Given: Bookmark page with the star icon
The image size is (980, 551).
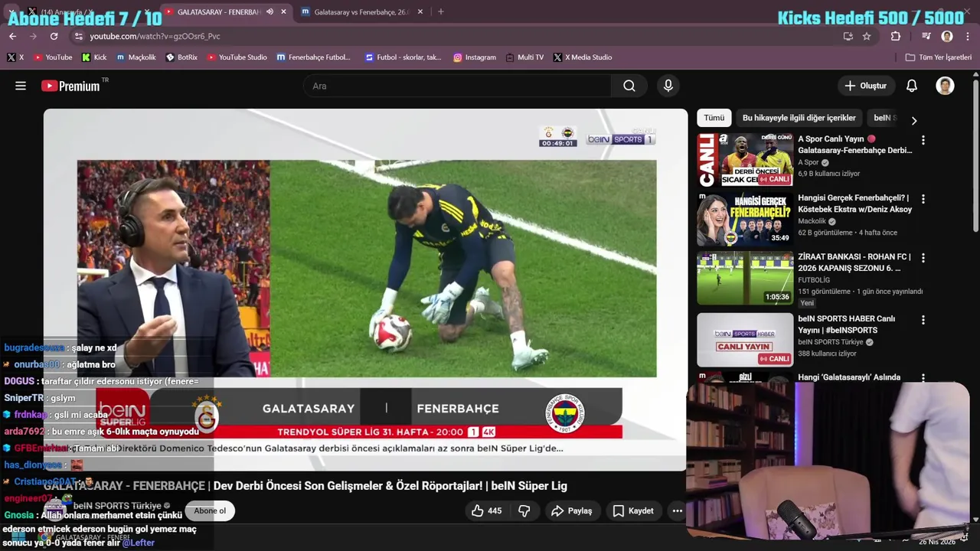Looking at the screenshot, I should click(867, 36).
